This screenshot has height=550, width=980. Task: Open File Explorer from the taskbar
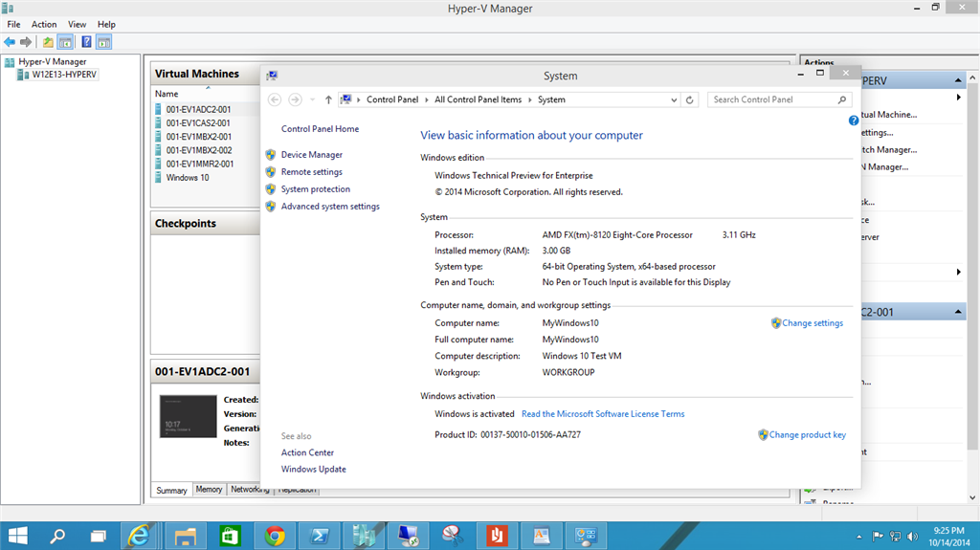(x=185, y=536)
